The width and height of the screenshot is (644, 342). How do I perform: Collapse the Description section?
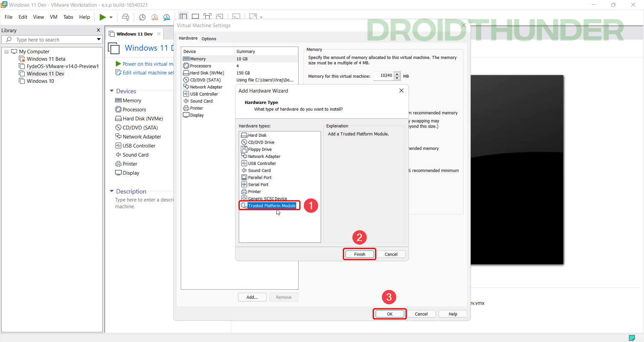[x=112, y=191]
